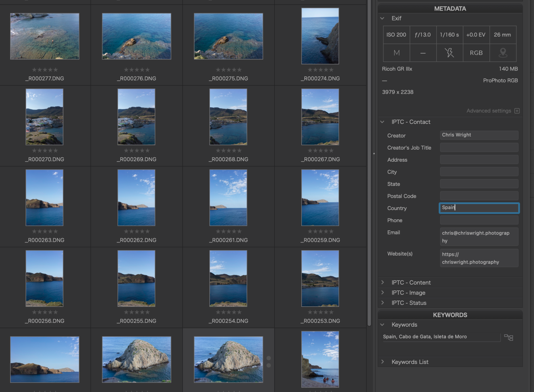The height and width of the screenshot is (392, 534).
Task: Click the RGB color mode icon
Action: [x=476, y=53]
